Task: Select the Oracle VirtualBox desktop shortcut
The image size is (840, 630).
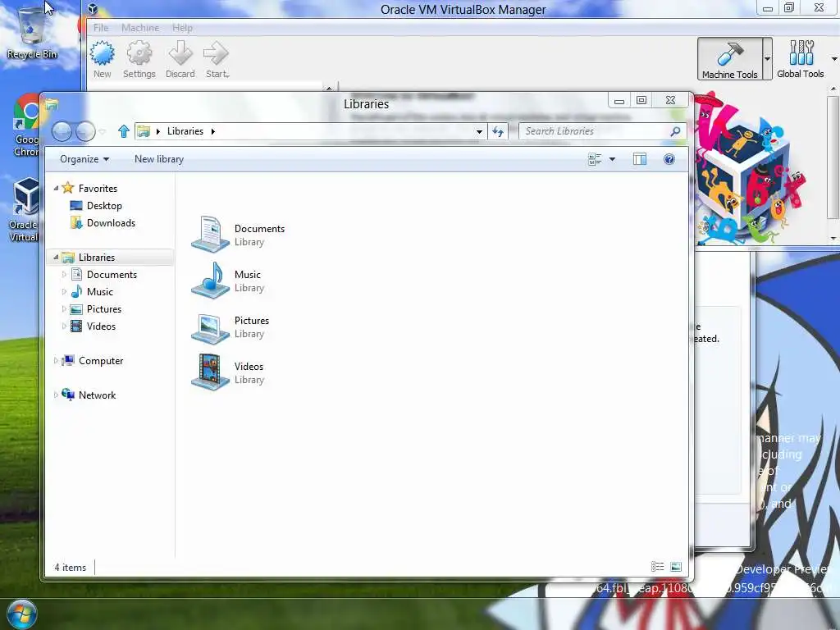Action: click(x=25, y=210)
